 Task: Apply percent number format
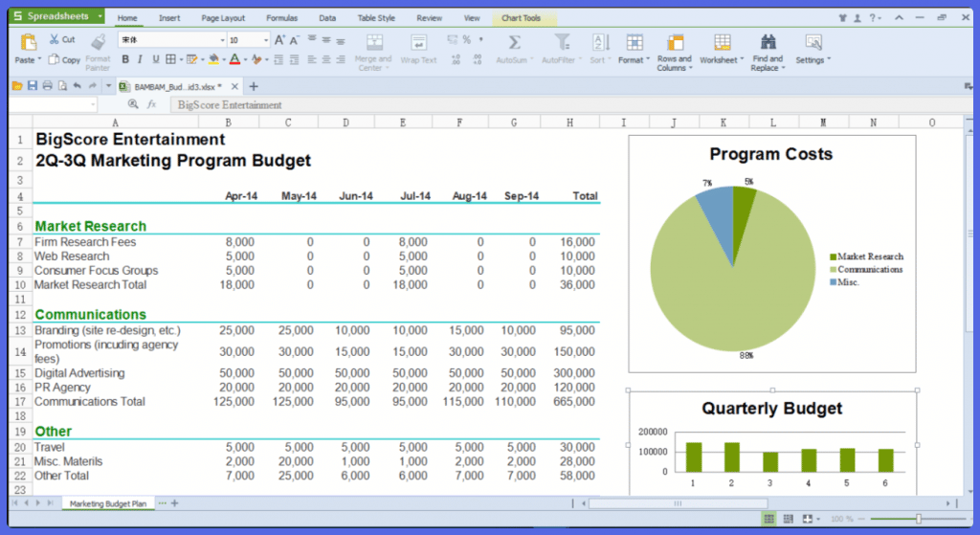467,39
